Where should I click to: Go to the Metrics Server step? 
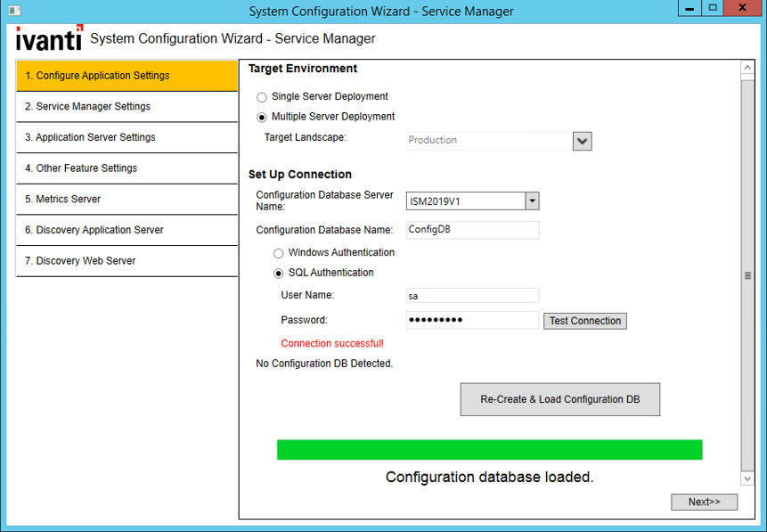point(126,199)
